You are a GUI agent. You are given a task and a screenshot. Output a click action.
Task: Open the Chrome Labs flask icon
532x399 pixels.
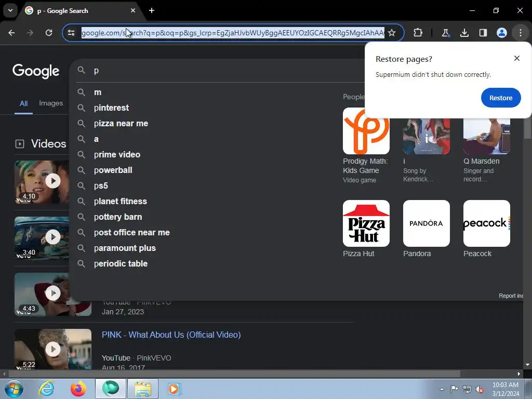click(445, 33)
